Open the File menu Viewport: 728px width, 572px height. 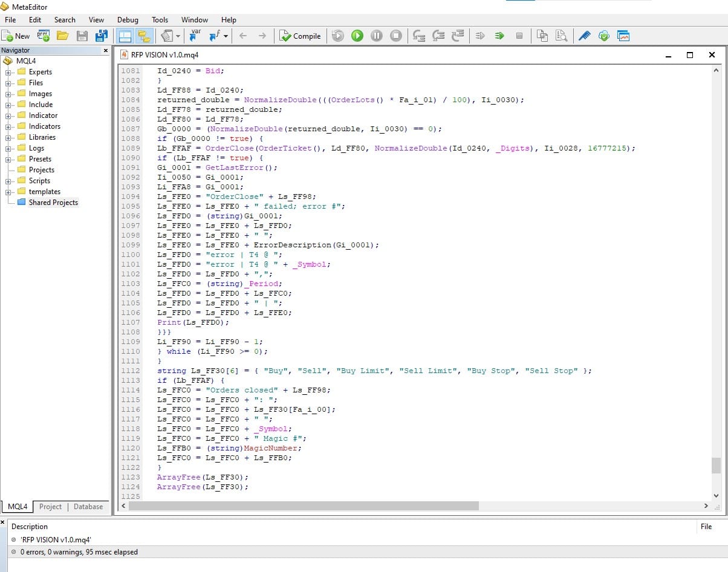click(x=10, y=19)
